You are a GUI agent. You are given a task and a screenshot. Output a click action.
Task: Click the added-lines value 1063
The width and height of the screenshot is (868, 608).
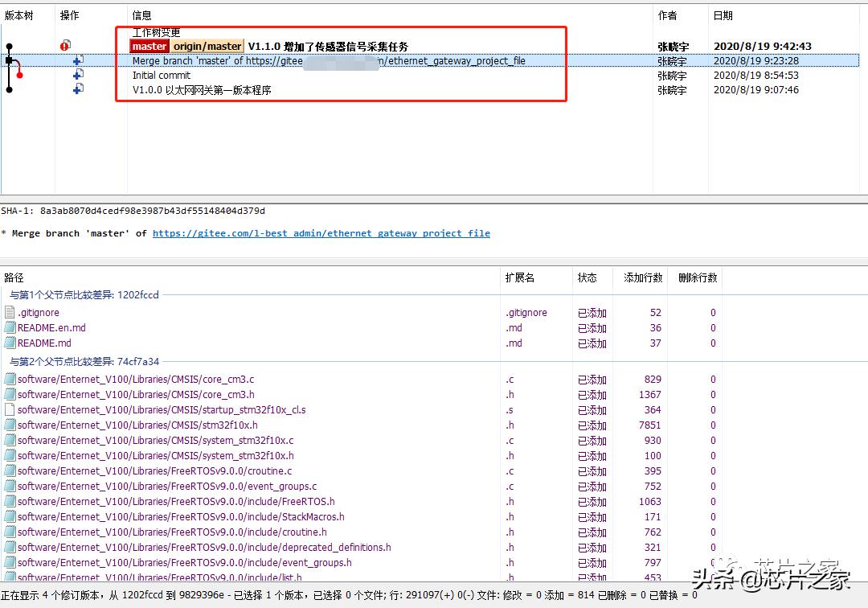click(650, 502)
